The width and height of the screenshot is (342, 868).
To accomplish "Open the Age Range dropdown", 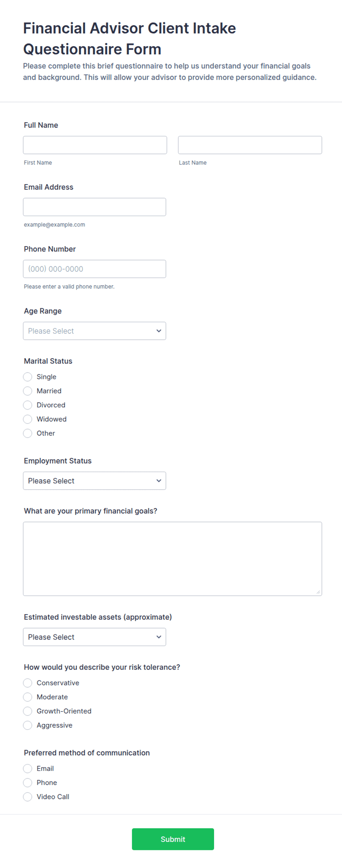I will (x=95, y=331).
